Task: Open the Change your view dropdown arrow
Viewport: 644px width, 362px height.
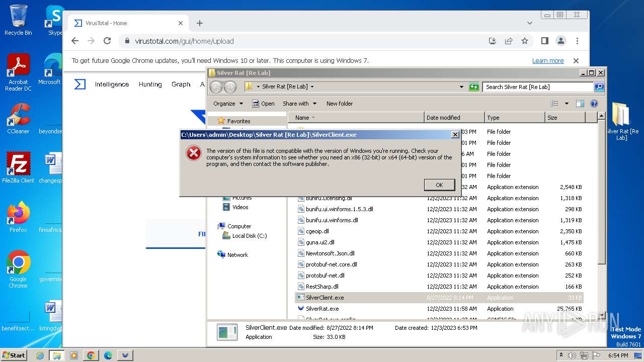Action: (567, 104)
